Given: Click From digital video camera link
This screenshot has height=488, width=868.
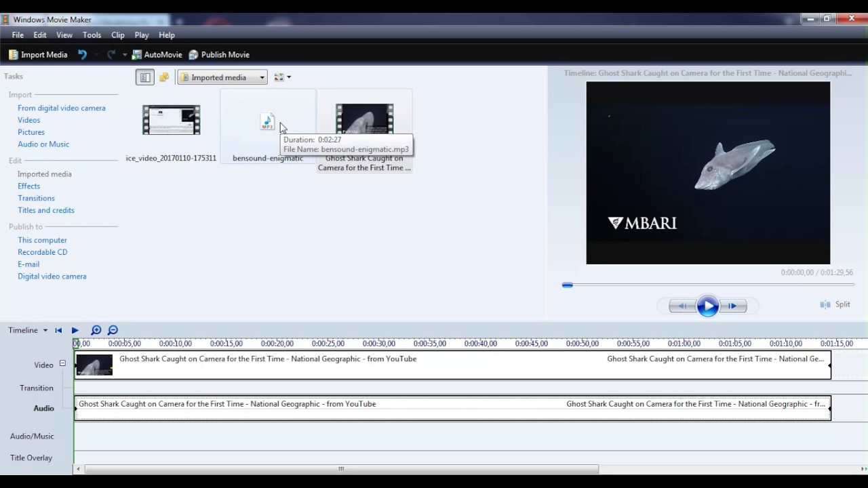Looking at the screenshot, I should [x=62, y=108].
